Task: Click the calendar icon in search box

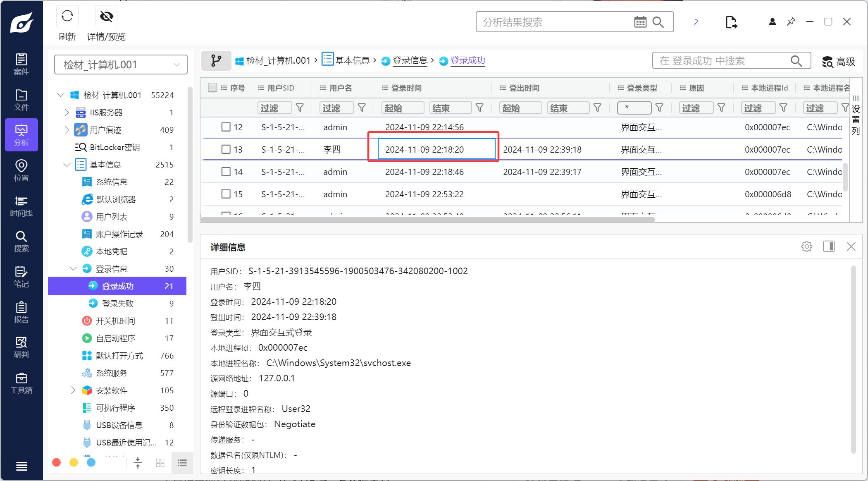Action: [x=640, y=22]
